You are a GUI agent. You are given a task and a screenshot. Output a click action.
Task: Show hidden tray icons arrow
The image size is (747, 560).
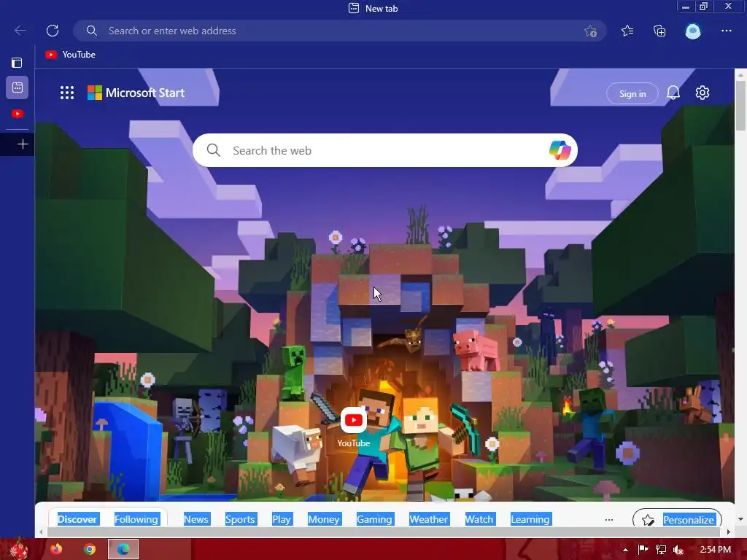(x=625, y=550)
